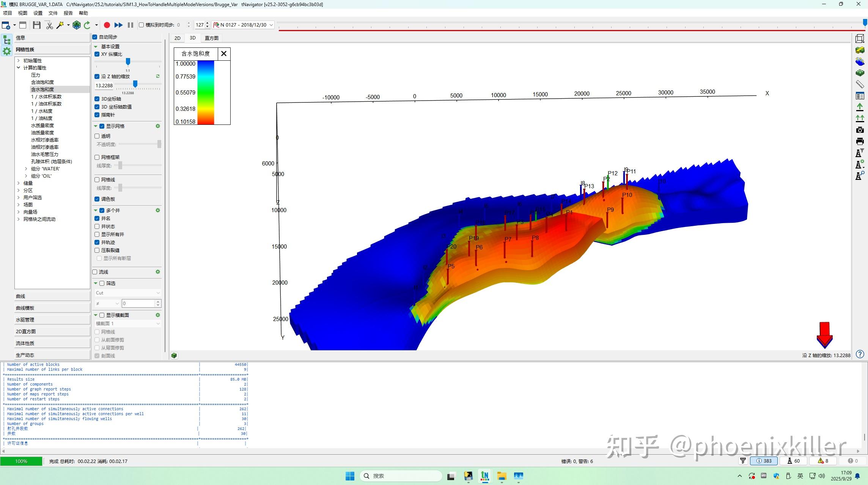Collapse the 计算的属性 tree node
Image resolution: width=868 pixels, height=485 pixels.
pyautogui.click(x=18, y=68)
